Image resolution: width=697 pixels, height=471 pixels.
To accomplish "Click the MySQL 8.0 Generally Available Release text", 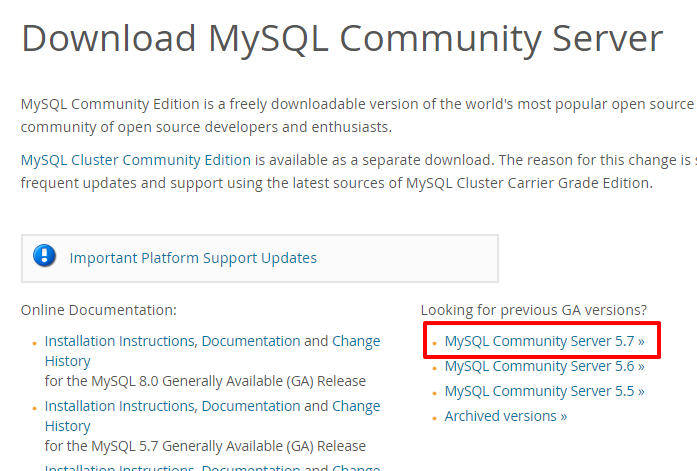I will point(205,381).
